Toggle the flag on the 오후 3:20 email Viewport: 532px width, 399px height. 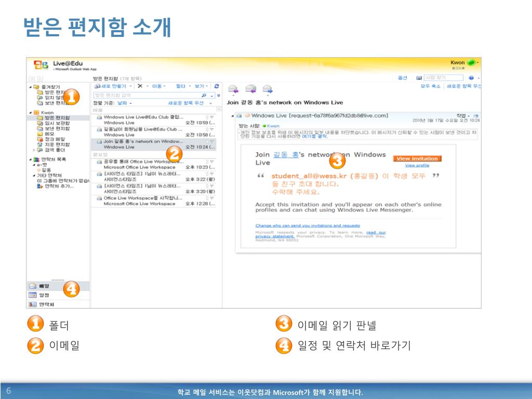point(212,186)
